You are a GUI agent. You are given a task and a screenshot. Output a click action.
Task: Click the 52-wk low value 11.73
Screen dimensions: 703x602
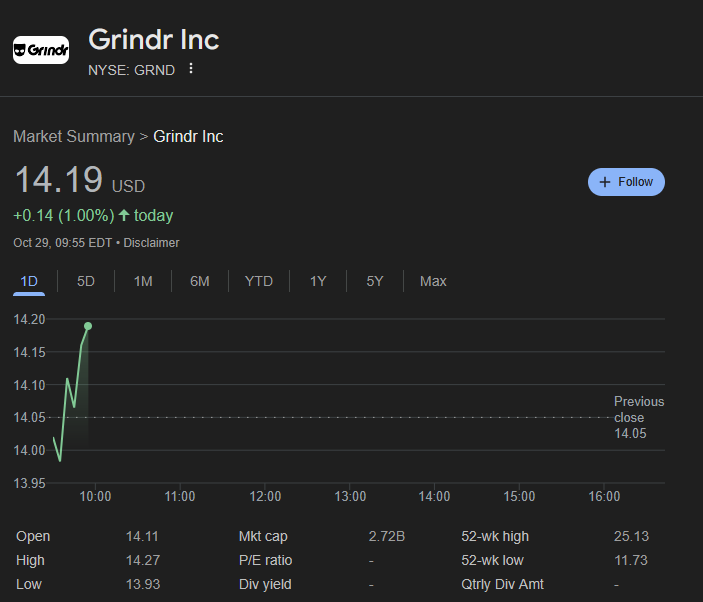[x=631, y=560]
